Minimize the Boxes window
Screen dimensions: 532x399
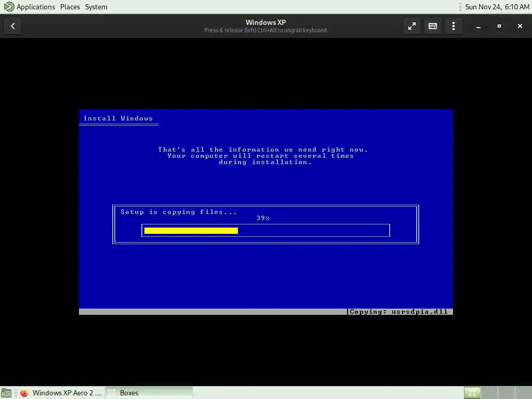(x=478, y=26)
